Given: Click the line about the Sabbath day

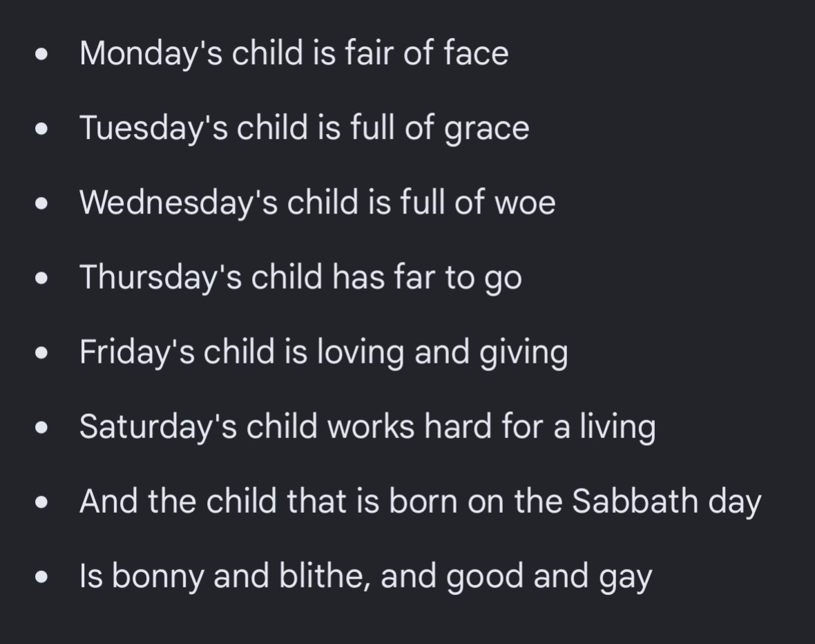Looking at the screenshot, I should (x=420, y=502).
